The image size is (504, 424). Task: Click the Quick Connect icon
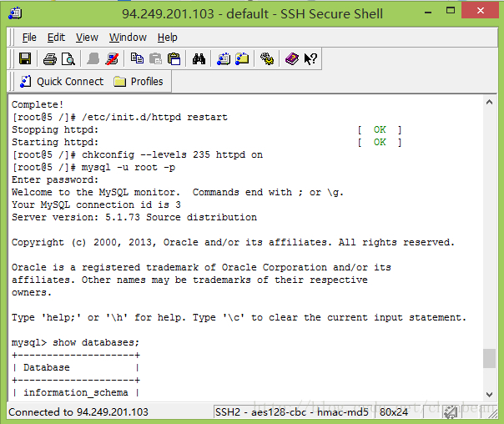(x=25, y=82)
